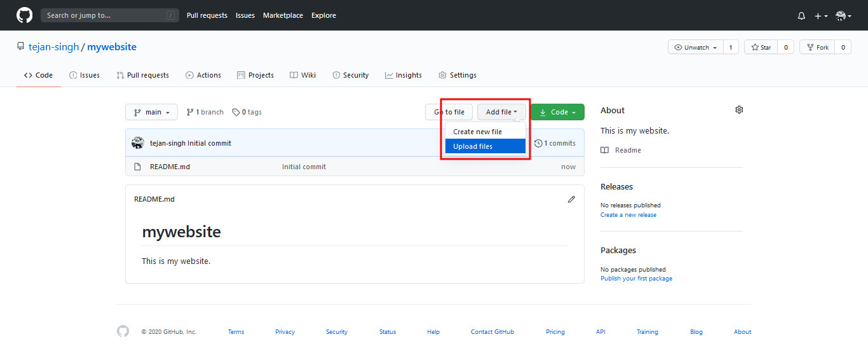Screen dimensions: 868x346
Task: Click the footer GitHub logo
Action: pyautogui.click(x=123, y=331)
